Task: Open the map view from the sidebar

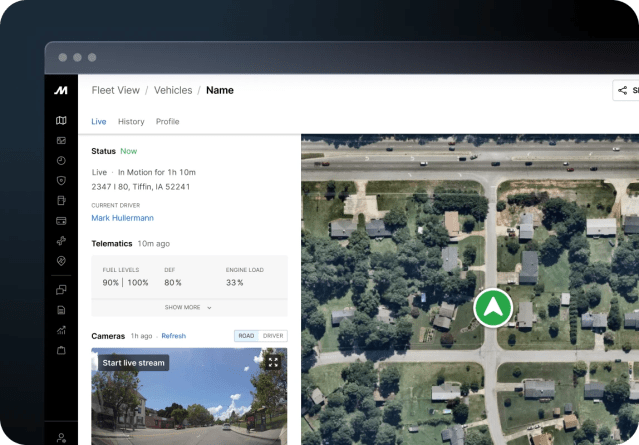Action: 61,120
